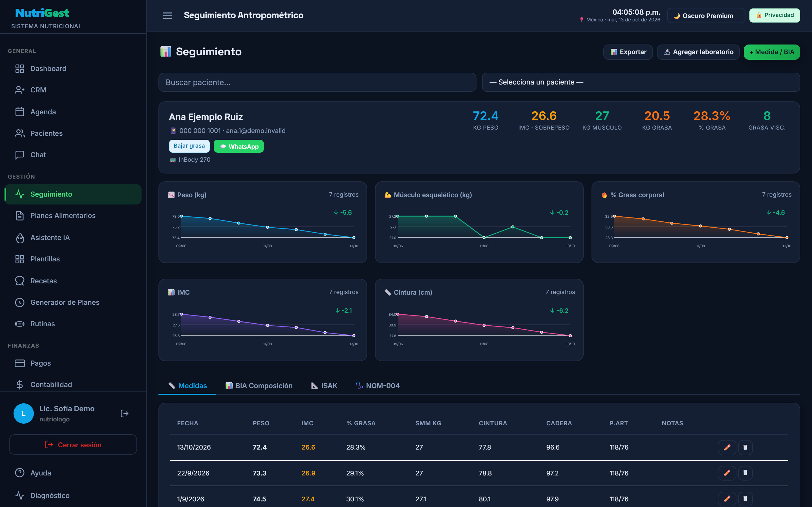812x507 pixels.
Task: Switch to the BIA Composición tab
Action: pyautogui.click(x=259, y=386)
